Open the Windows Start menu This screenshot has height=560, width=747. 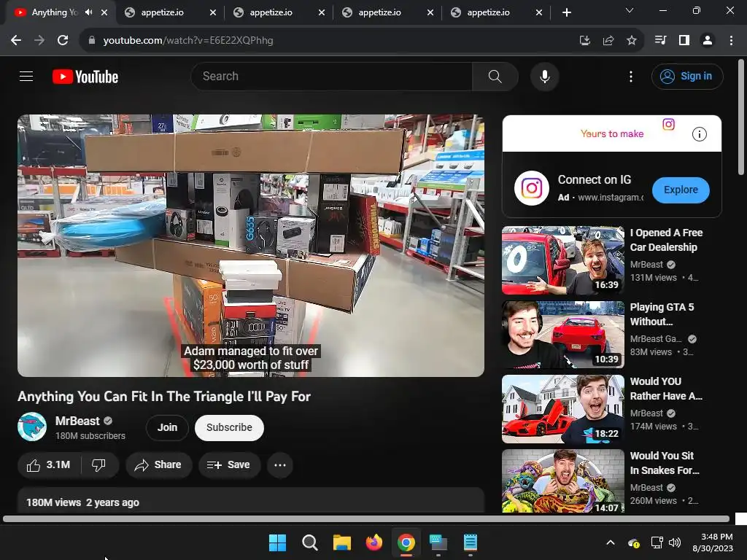(277, 542)
